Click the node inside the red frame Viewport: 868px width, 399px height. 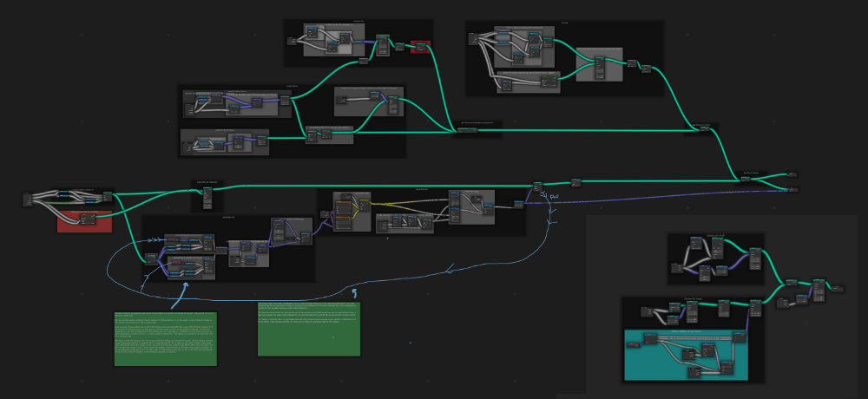[x=86, y=219]
